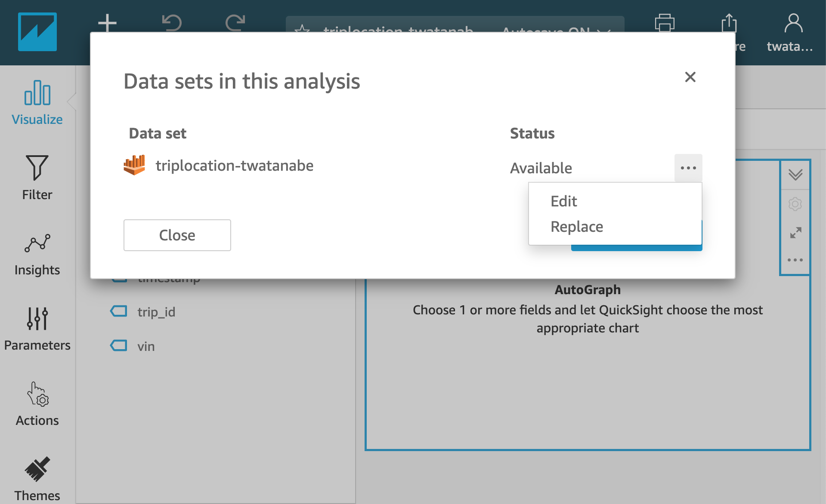Open the Themes pane
This screenshot has height=504, width=826.
(37, 479)
